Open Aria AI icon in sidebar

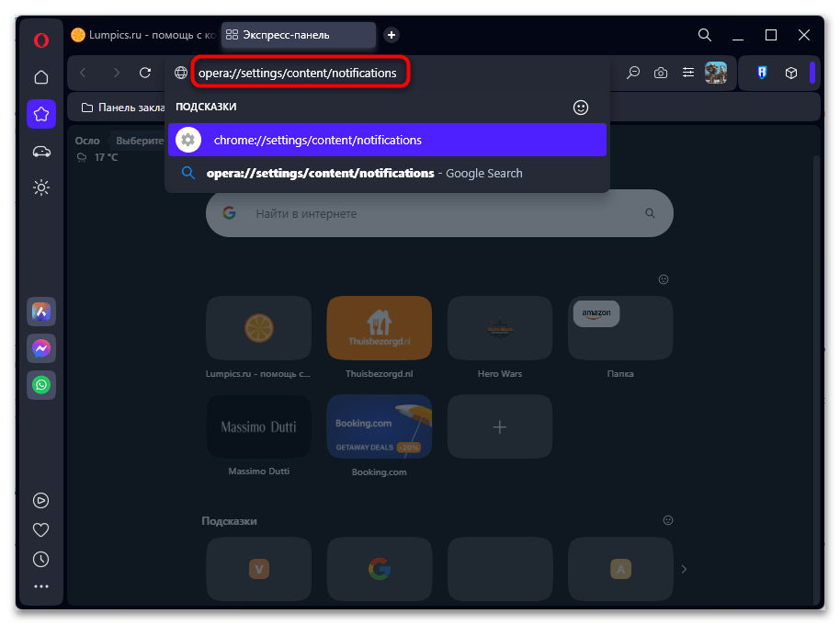coord(40,312)
